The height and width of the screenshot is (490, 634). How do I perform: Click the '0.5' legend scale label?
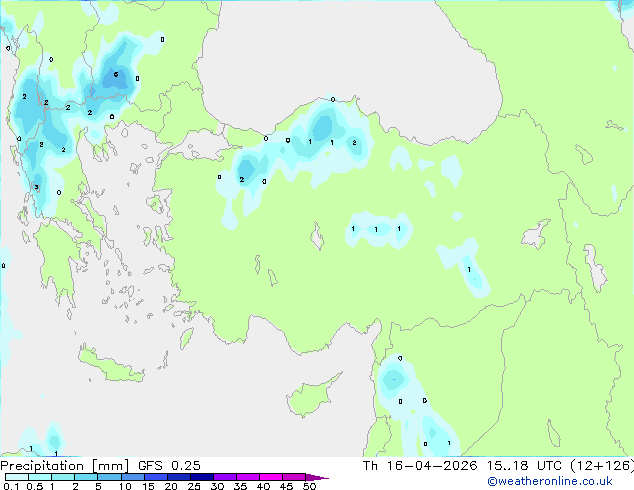point(34,486)
